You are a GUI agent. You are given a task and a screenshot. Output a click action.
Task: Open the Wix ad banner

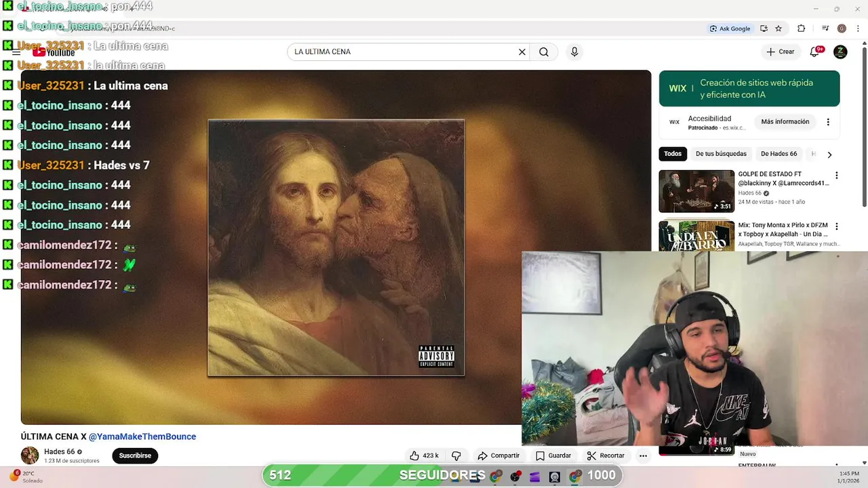click(x=749, y=88)
